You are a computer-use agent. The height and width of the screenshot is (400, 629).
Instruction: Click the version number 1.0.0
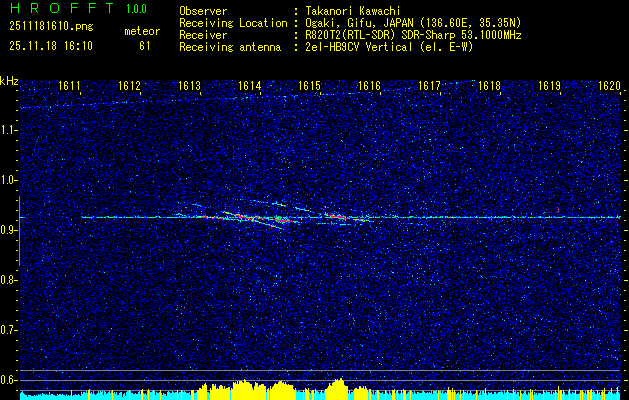136,9
